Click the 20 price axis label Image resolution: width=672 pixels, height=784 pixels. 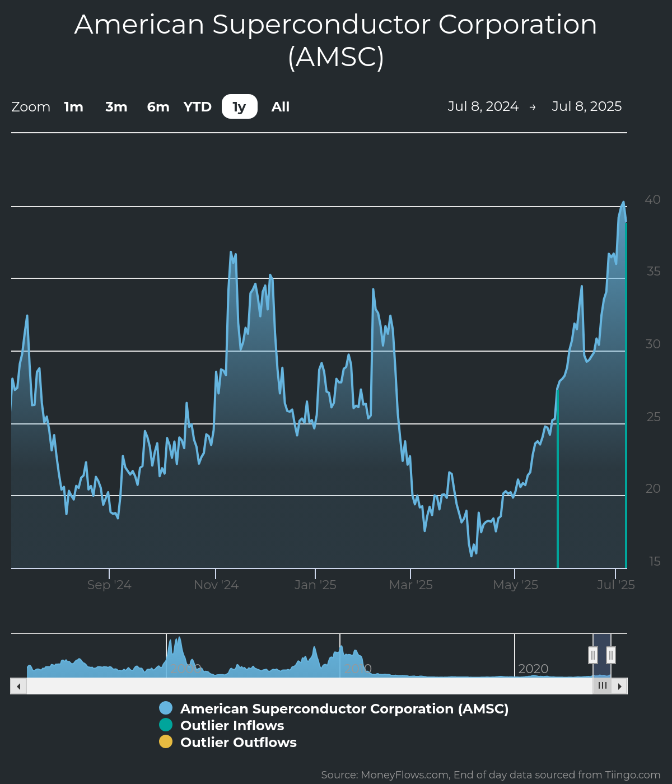[653, 489]
